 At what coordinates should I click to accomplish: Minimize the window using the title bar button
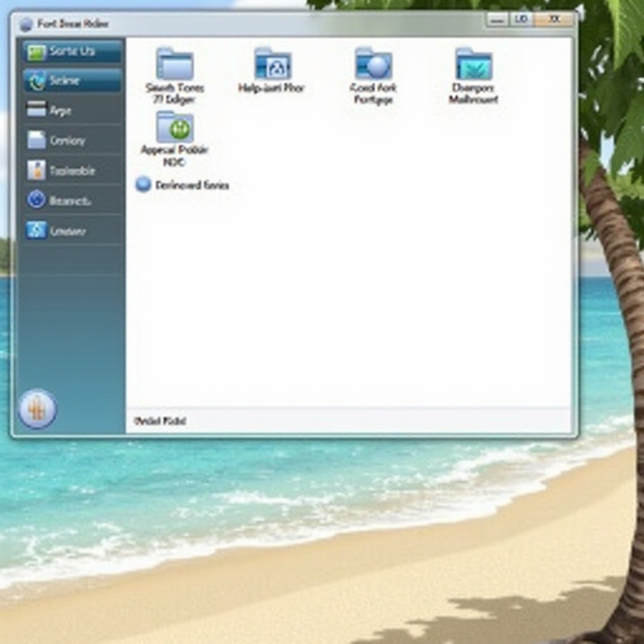click(497, 19)
